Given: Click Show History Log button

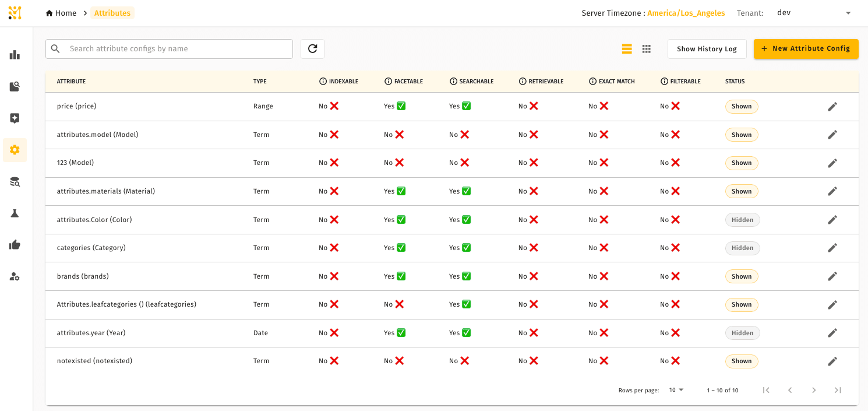Looking at the screenshot, I should tap(707, 49).
